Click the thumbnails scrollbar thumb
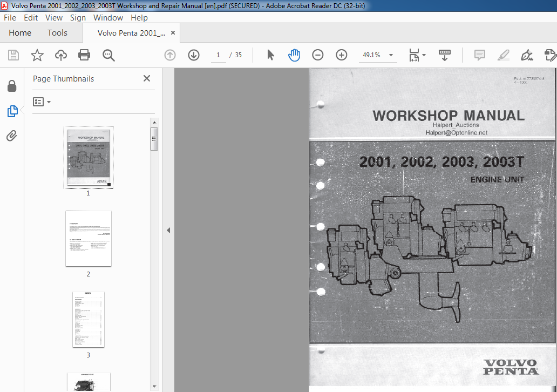Viewport: 557px width, 392px height. [x=154, y=139]
